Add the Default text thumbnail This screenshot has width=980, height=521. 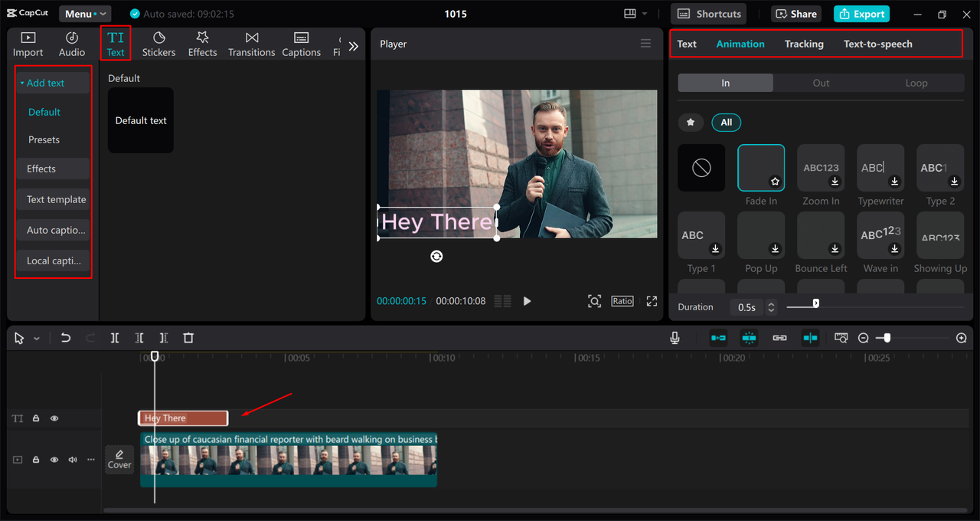point(141,120)
